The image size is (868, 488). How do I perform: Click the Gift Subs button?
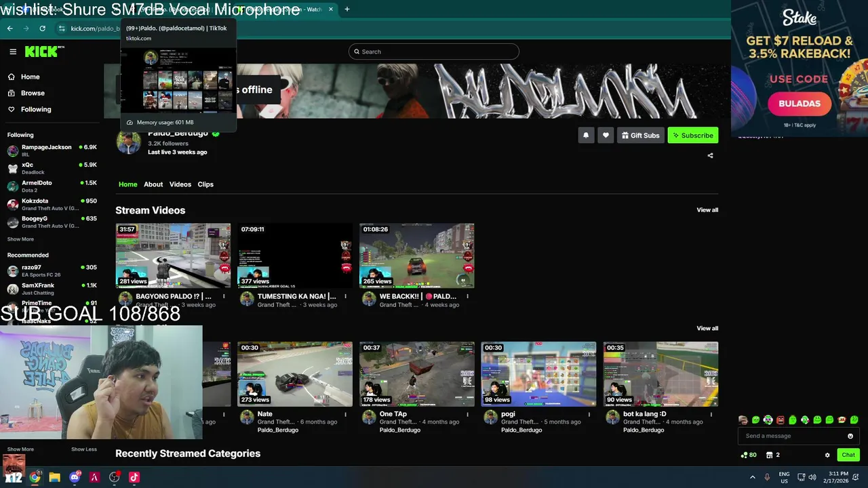click(x=640, y=136)
